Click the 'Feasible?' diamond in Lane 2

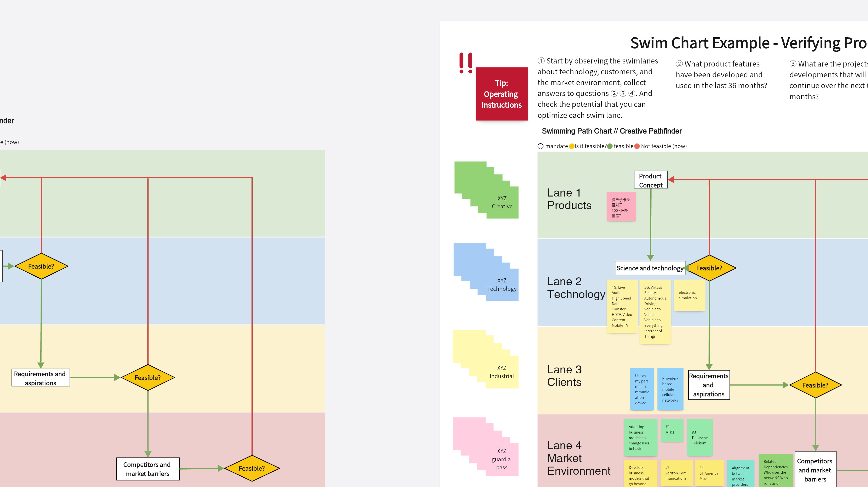click(x=711, y=268)
